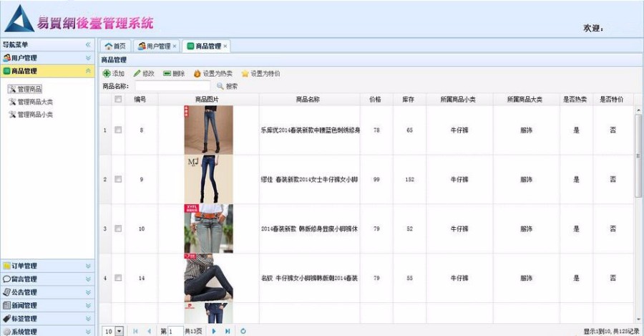The width and height of the screenshot is (644, 336).
Task: Click product image of item 9
Action: pyautogui.click(x=209, y=179)
